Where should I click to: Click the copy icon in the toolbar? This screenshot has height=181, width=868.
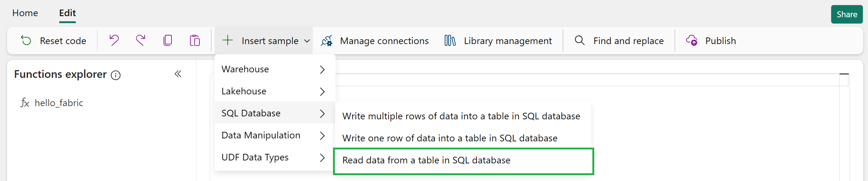[x=168, y=40]
